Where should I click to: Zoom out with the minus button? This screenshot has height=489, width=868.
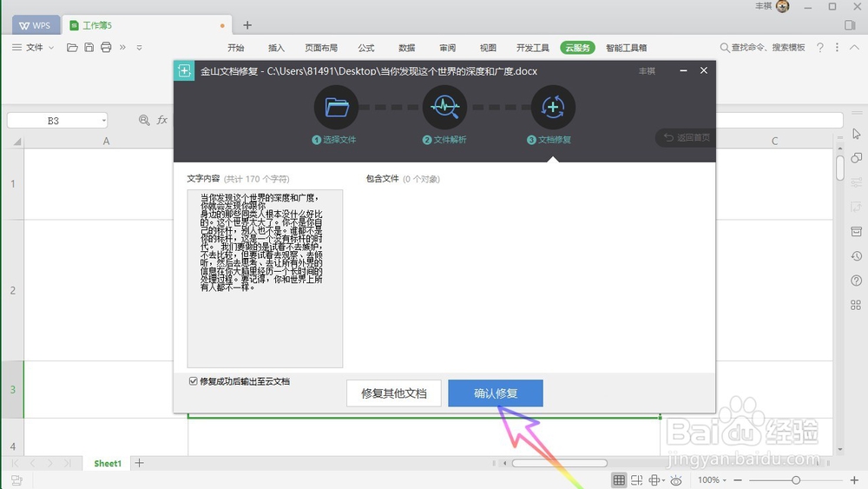pyautogui.click(x=738, y=480)
